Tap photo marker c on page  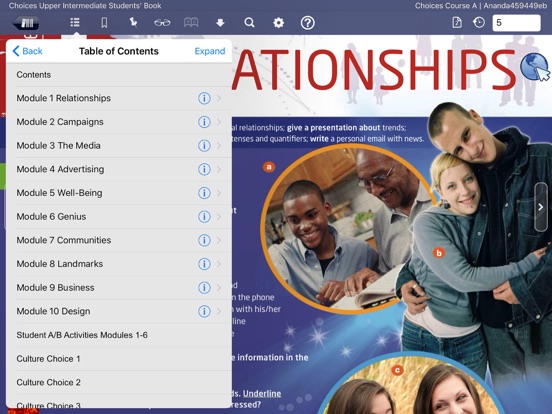(397, 370)
